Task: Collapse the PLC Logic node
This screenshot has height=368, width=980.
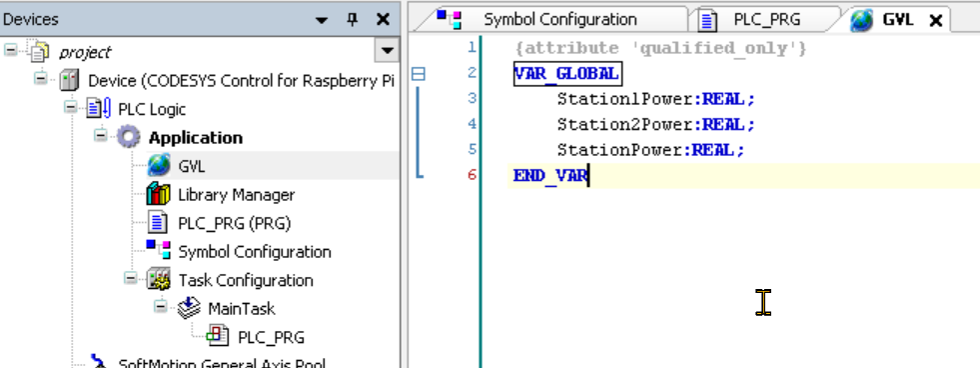Action: (x=71, y=106)
